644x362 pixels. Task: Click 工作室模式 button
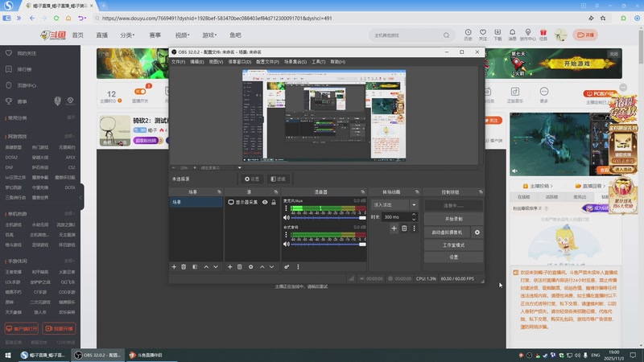pyautogui.click(x=453, y=245)
